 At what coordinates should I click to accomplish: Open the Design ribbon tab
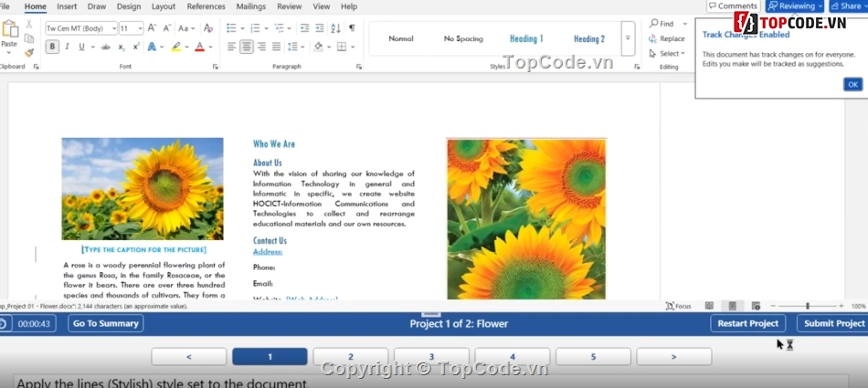(129, 6)
